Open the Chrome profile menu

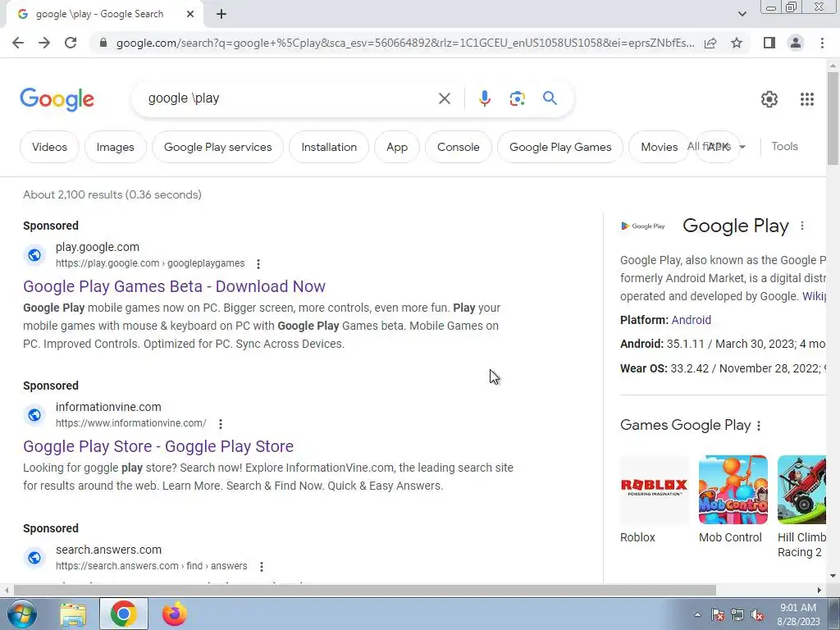[x=796, y=43]
